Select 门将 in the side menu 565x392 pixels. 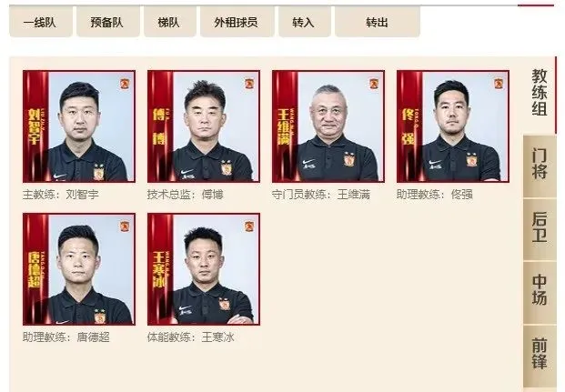pyautogui.click(x=540, y=164)
